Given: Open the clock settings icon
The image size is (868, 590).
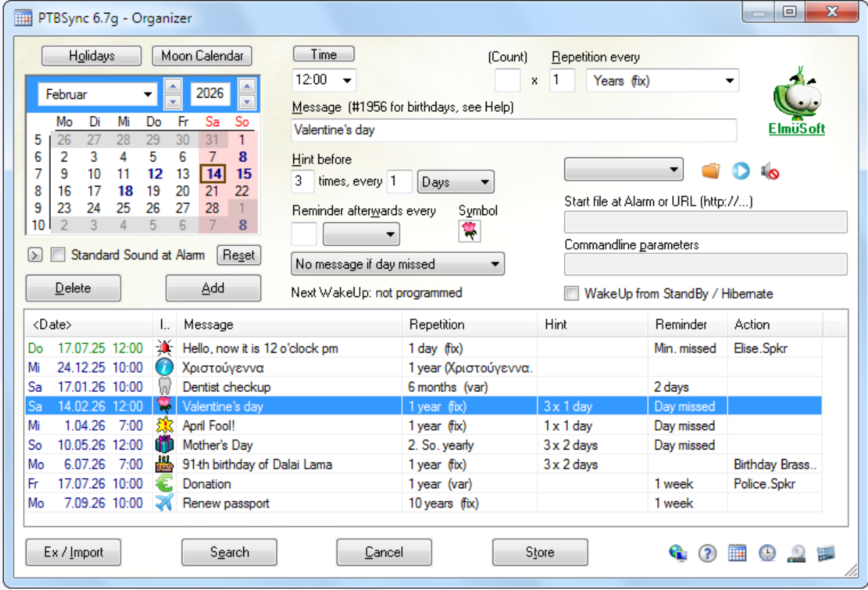Looking at the screenshot, I should pyautogui.click(x=766, y=553).
